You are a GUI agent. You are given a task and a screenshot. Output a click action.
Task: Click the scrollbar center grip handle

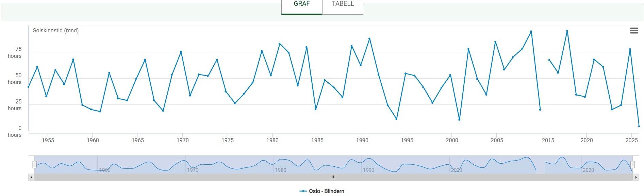[x=333, y=177]
